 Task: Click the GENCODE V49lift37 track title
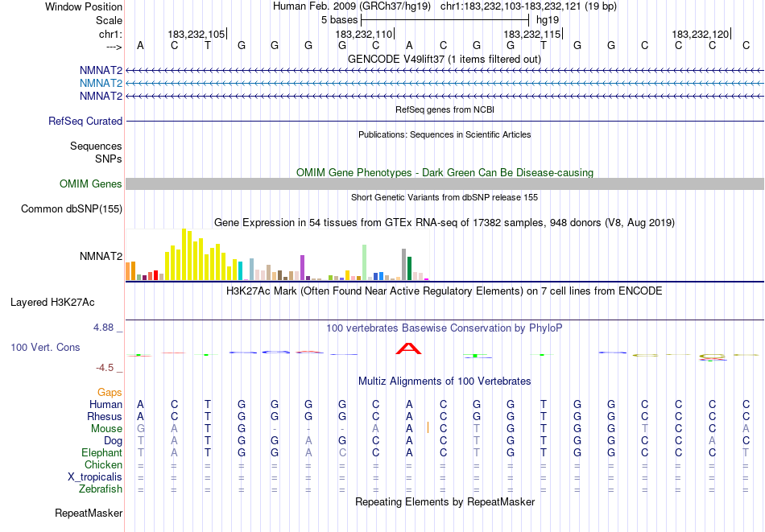click(x=445, y=59)
